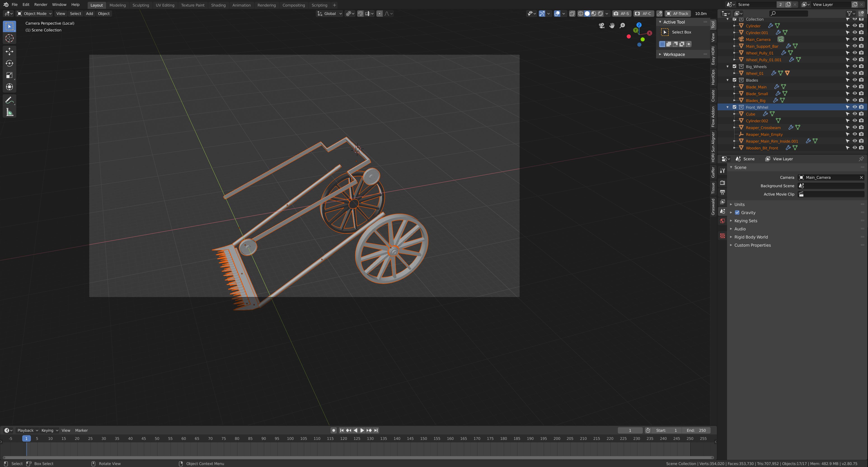This screenshot has width=868, height=467.
Task: Hide Cube object in viewport
Action: pyautogui.click(x=854, y=114)
